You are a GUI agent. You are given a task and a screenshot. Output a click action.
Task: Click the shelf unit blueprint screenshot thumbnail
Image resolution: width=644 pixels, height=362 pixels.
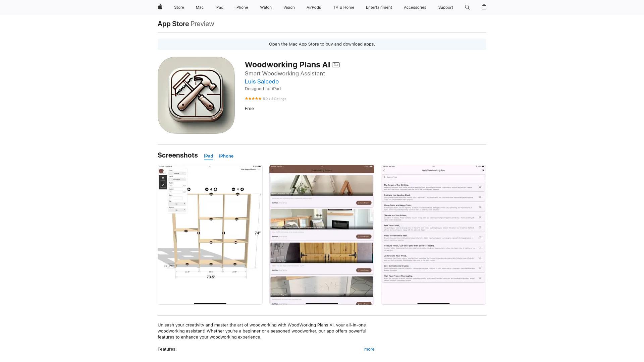click(210, 235)
